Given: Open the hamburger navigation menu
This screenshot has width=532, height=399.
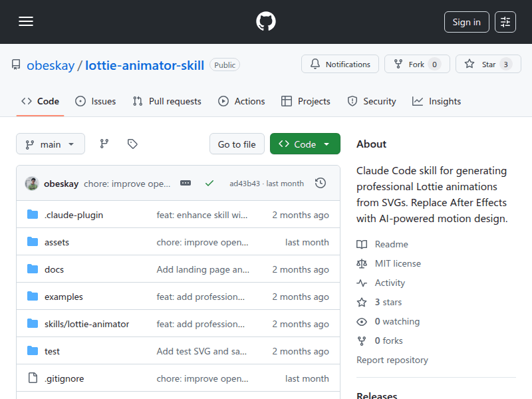Looking at the screenshot, I should 26,22.
